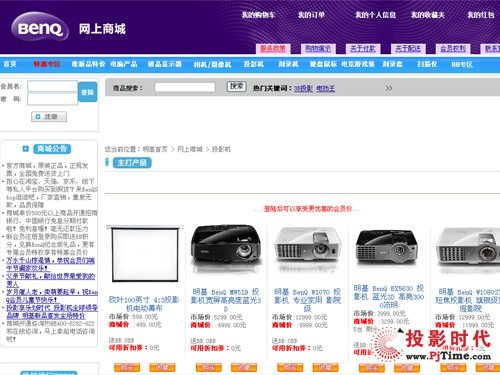Click the projection screen product thumbnail
This screenshot has width=500, height=375.
(145, 254)
